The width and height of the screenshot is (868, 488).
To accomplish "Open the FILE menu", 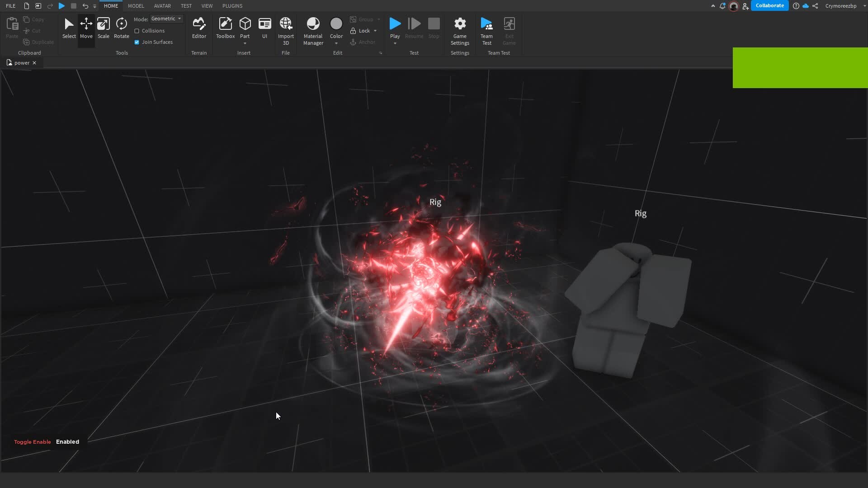I will pos(10,6).
